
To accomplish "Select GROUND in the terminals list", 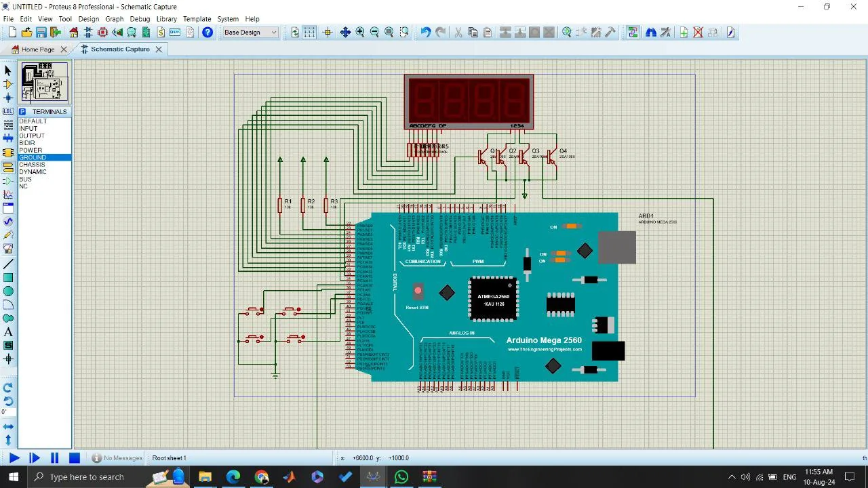I will (44, 158).
